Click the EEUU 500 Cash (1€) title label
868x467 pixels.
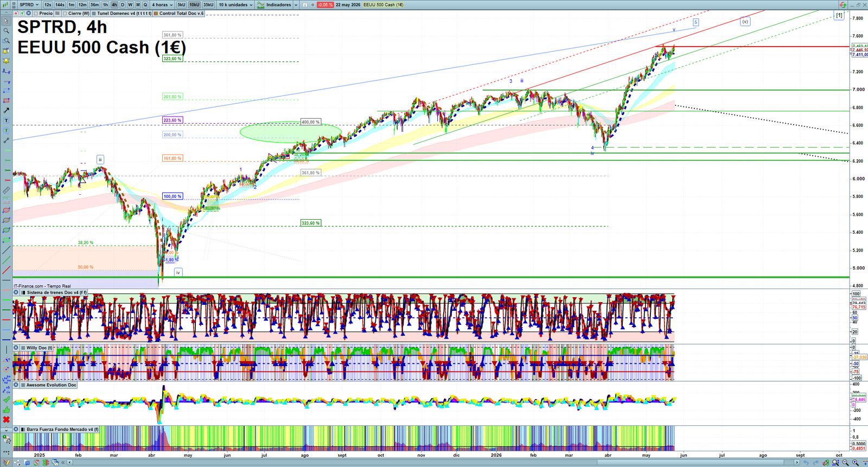(x=384, y=5)
